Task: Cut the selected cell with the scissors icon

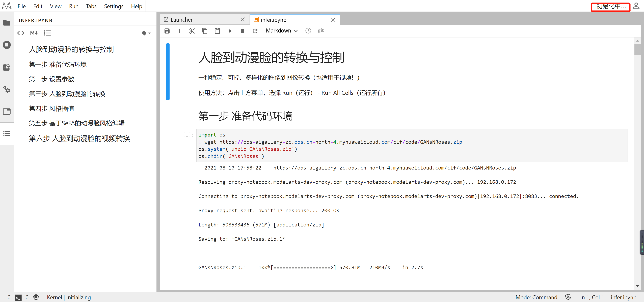Action: (192, 31)
